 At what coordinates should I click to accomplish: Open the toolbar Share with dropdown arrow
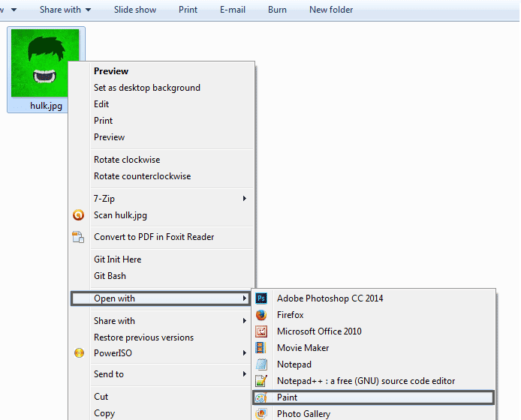point(88,10)
